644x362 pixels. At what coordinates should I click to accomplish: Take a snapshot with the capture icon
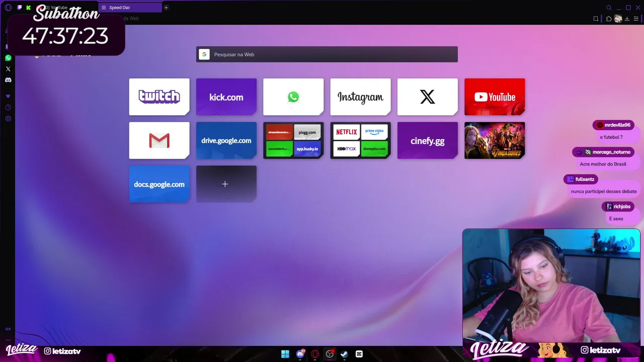(x=596, y=19)
